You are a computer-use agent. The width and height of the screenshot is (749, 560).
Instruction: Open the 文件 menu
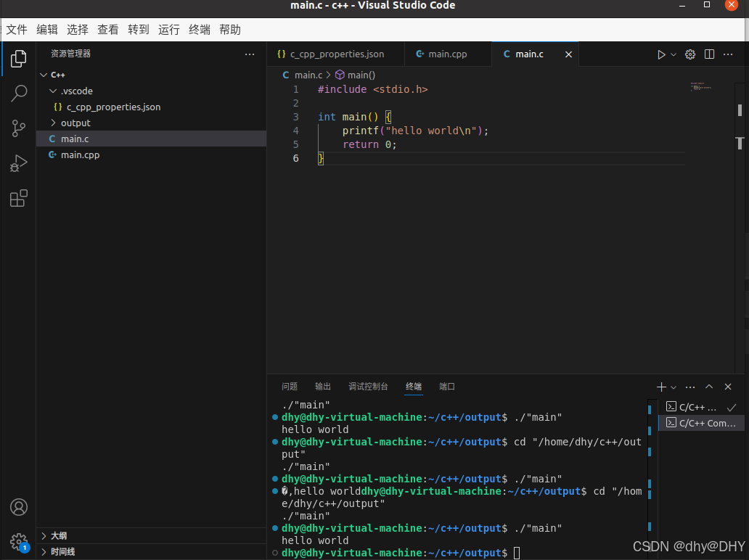tap(17, 30)
